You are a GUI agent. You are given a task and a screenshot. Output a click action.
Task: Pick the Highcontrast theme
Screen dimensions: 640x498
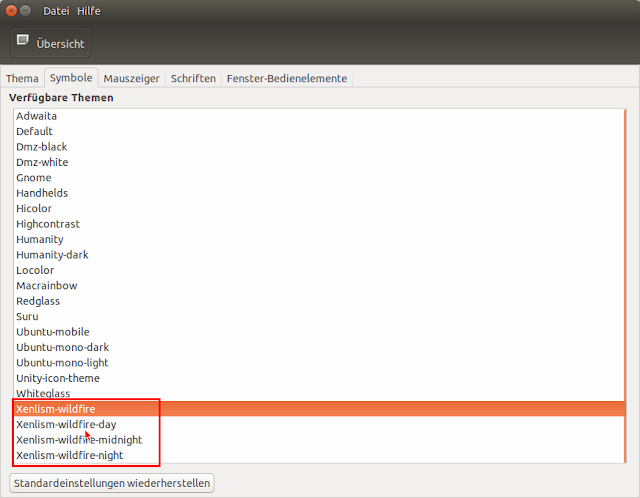[x=319, y=224]
